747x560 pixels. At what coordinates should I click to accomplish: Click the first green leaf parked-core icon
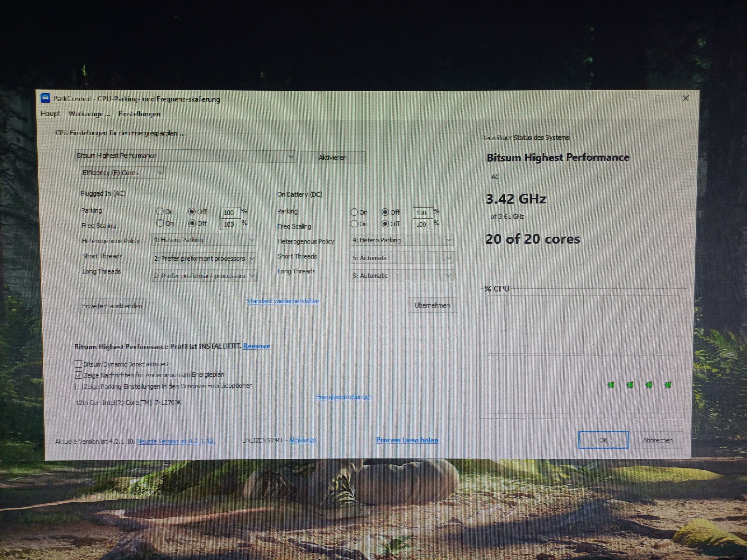tap(611, 385)
